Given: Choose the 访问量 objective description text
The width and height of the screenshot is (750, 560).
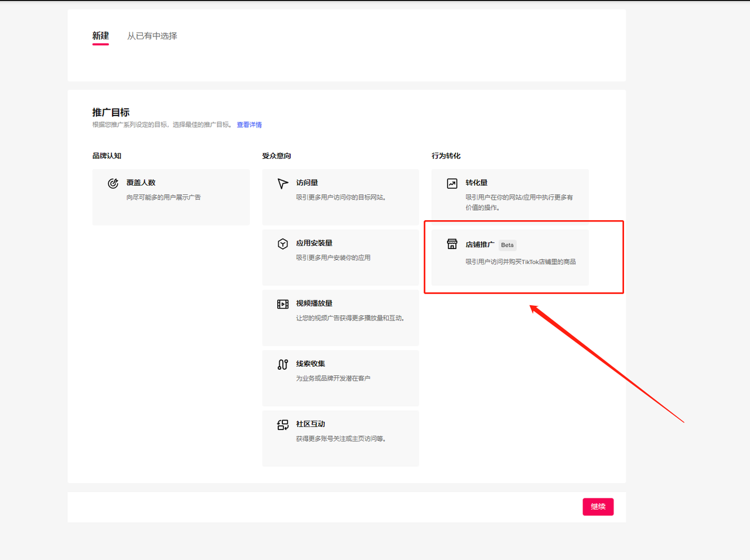Looking at the screenshot, I should click(340, 197).
